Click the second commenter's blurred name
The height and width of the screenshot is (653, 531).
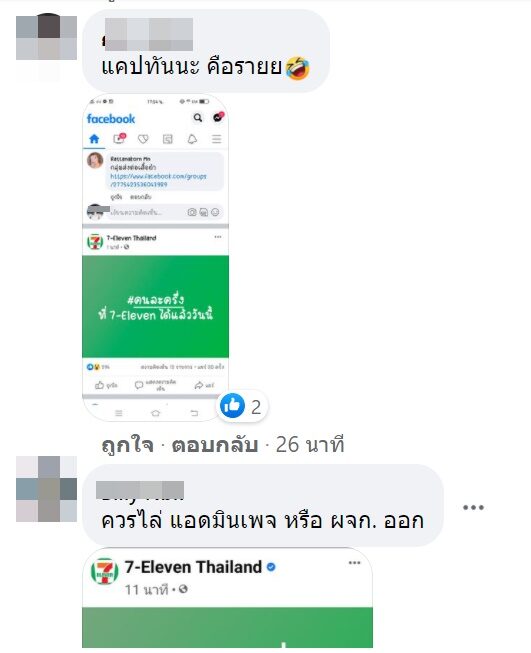click(140, 490)
